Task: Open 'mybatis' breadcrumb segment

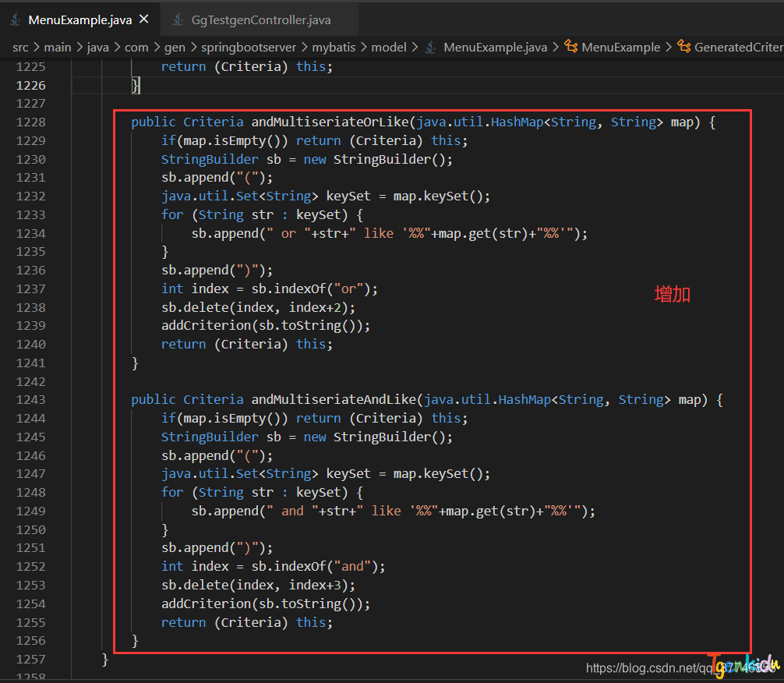Action: click(334, 48)
